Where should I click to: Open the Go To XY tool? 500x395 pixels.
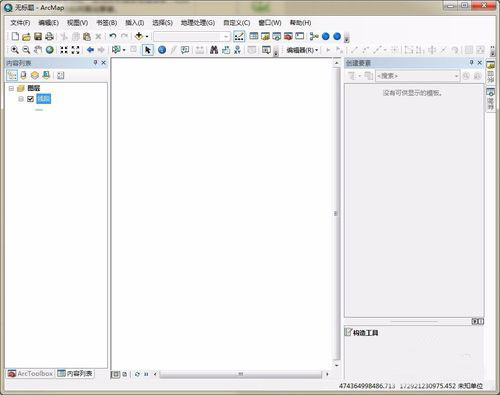(237, 50)
